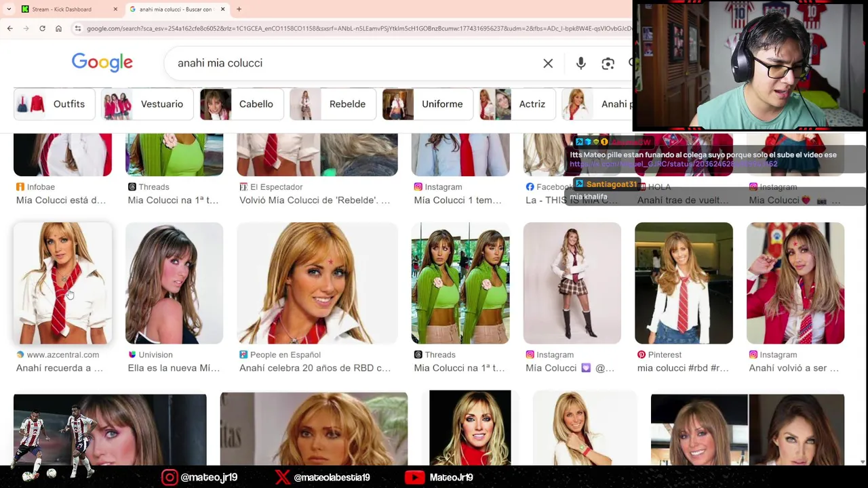Click the @mateo_jr19 Instagram handle
The width and height of the screenshot is (868, 488).
(209, 477)
